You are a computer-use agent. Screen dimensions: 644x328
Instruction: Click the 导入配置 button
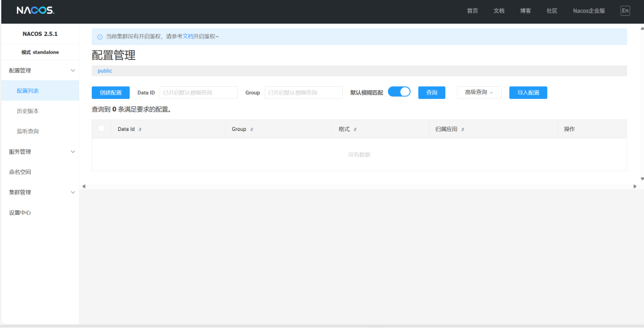(528, 93)
